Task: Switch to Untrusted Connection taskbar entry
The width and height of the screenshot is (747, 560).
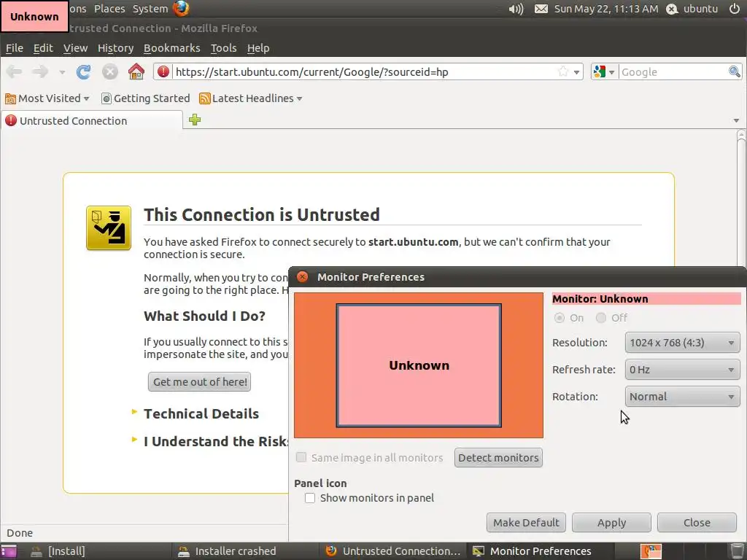Action: point(393,551)
